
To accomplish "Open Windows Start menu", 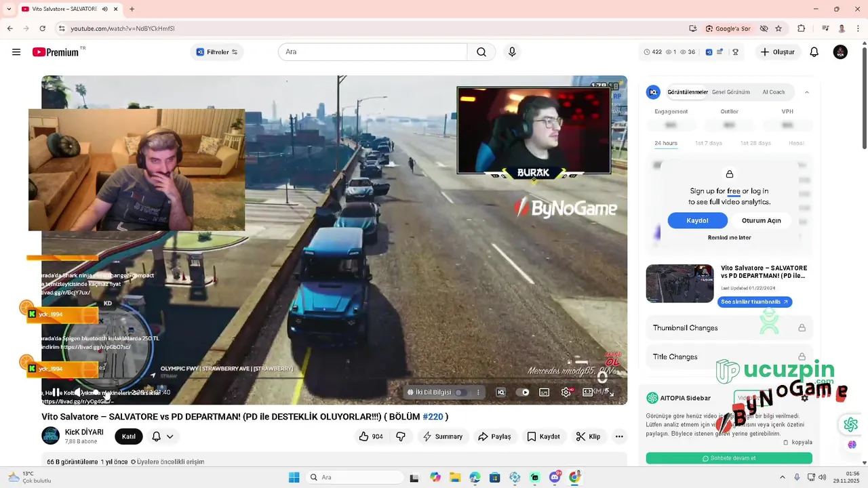I will tap(294, 477).
